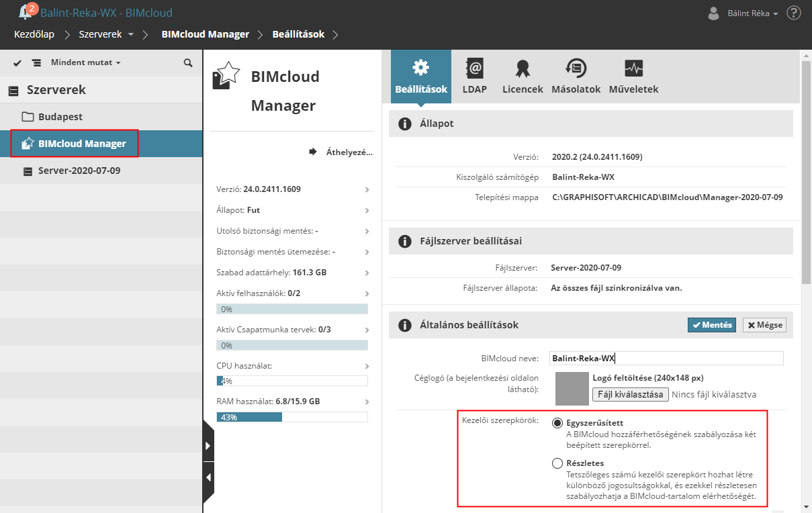The height and width of the screenshot is (513, 812).
Task: Go to Kezdőlap breadcrumb
Action: (x=34, y=34)
